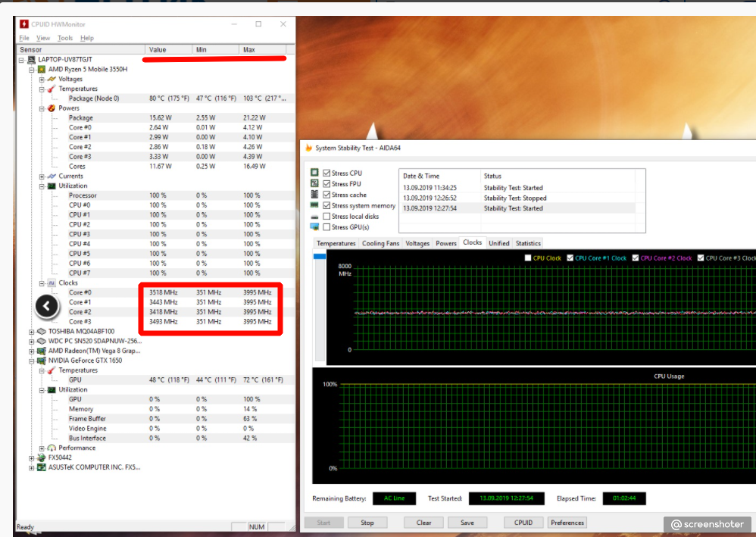Click the AIDA64 flame icon in System Stability Test title
756x537 pixels.
point(308,148)
